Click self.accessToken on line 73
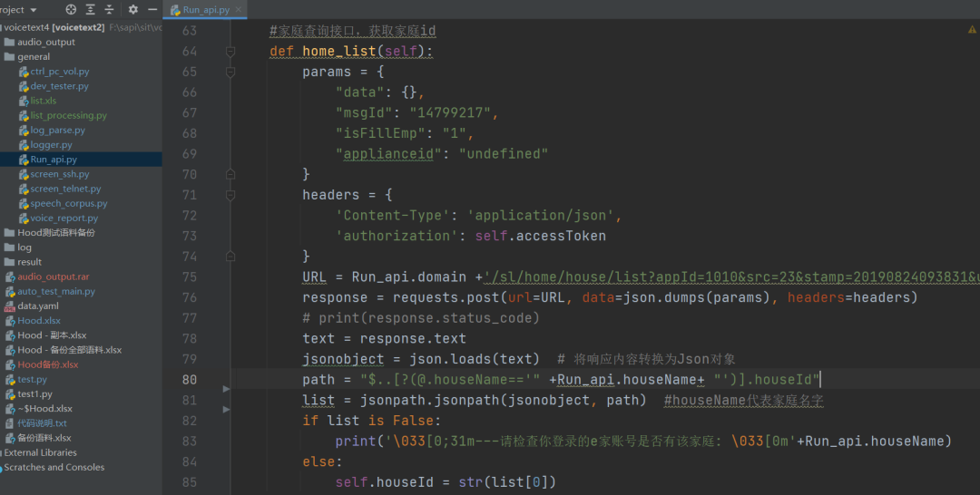 pos(541,236)
